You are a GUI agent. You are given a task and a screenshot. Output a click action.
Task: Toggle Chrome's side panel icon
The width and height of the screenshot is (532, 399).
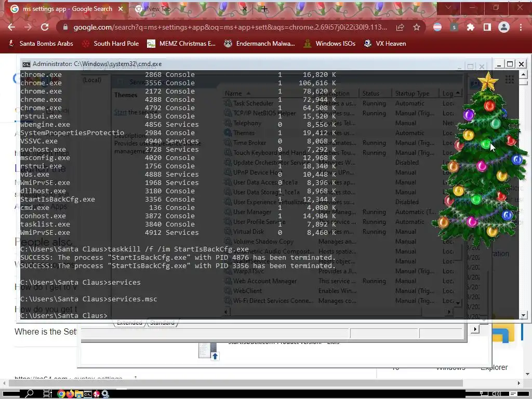tap(487, 27)
